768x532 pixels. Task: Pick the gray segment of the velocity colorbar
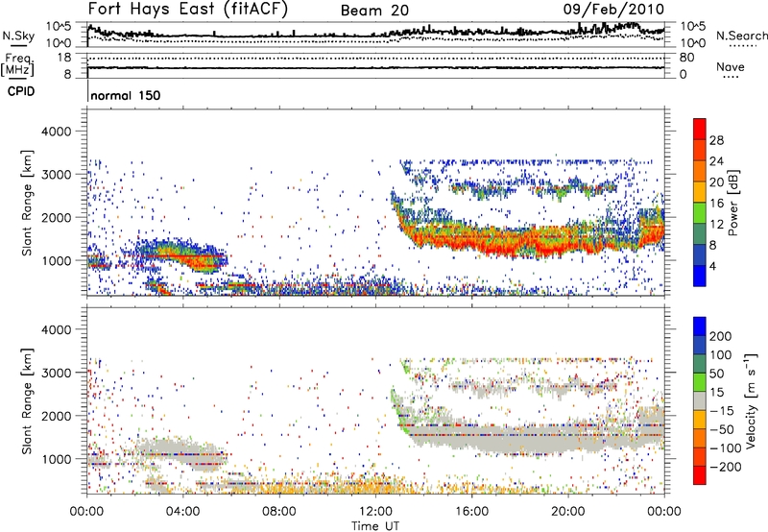coord(700,401)
